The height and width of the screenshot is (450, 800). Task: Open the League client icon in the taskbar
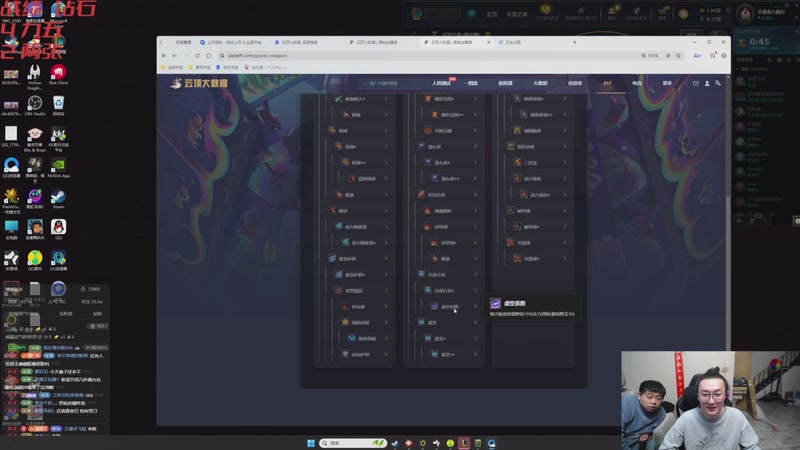(464, 443)
